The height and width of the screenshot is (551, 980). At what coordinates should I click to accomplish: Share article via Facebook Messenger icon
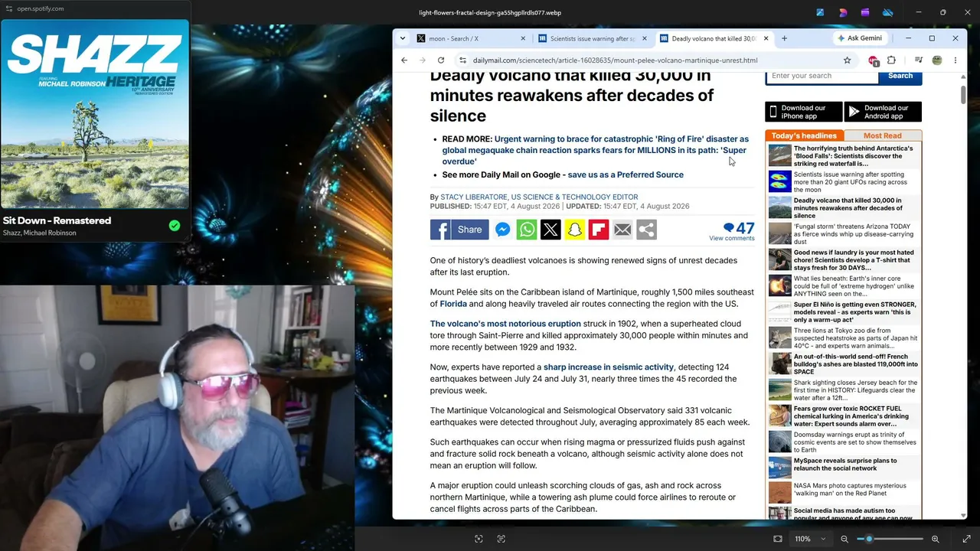[502, 230]
